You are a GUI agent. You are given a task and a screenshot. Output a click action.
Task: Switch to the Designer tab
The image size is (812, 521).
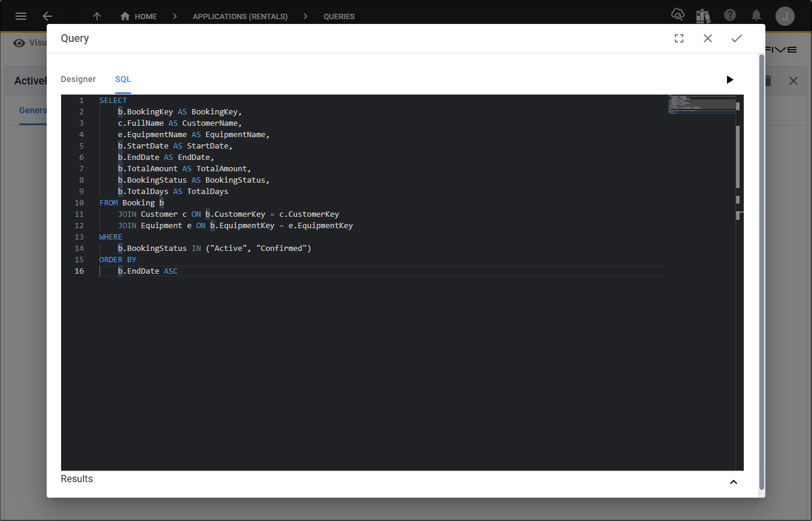click(78, 79)
